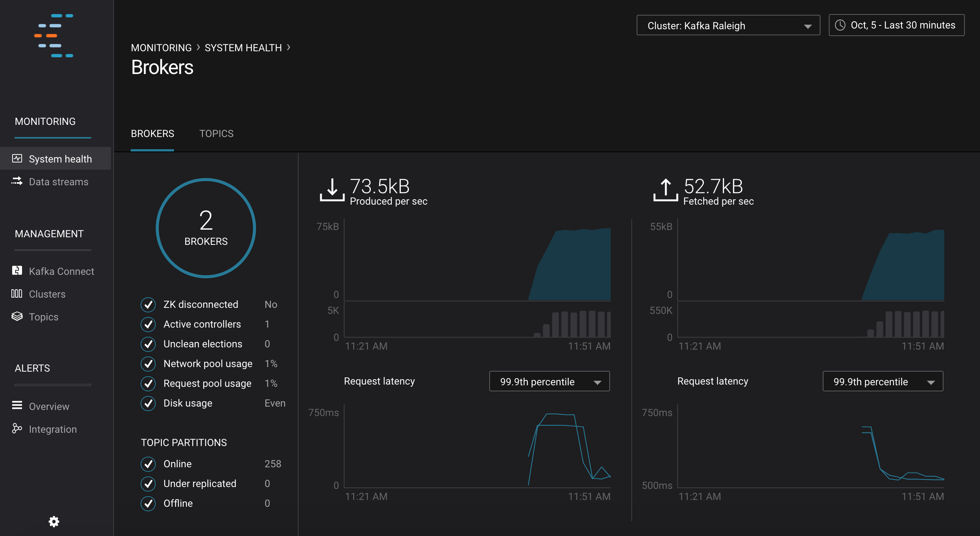980x536 pixels.
Task: Expand the Produced request latency percentile dropdown
Action: point(549,382)
